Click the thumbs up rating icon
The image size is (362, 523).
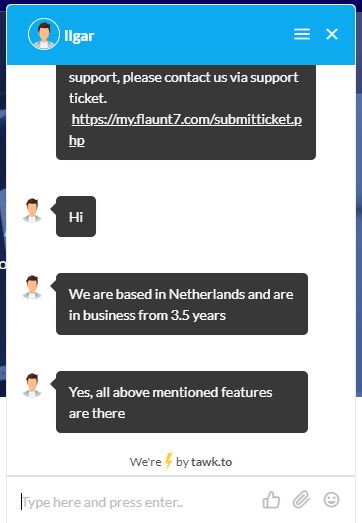point(271,500)
